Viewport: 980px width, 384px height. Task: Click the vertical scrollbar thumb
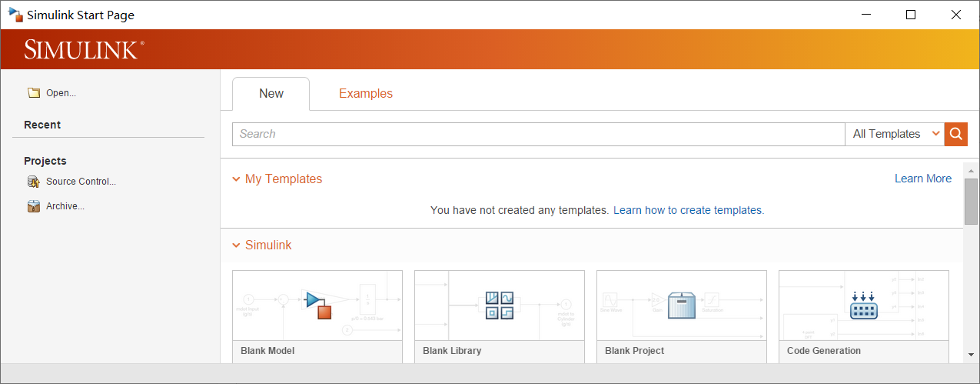point(971,202)
